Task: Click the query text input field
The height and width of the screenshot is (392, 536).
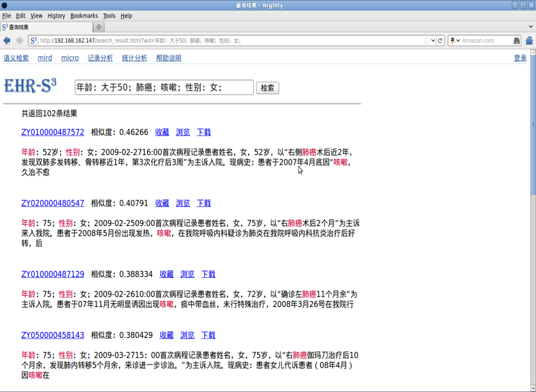Action: pos(164,87)
